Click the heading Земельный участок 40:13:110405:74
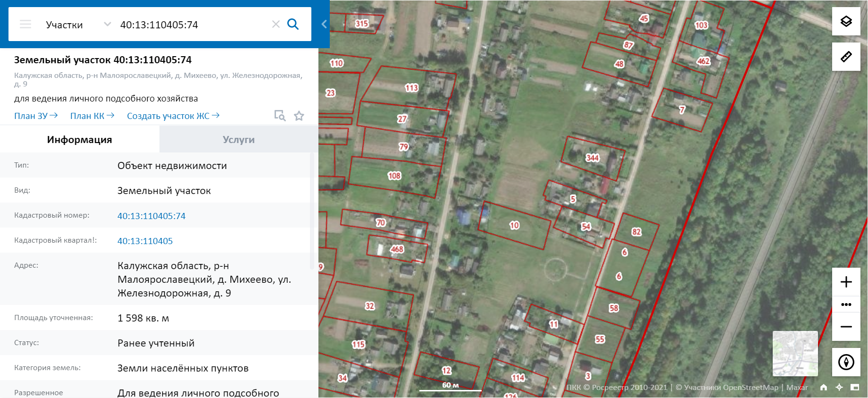868x398 pixels. [103, 60]
